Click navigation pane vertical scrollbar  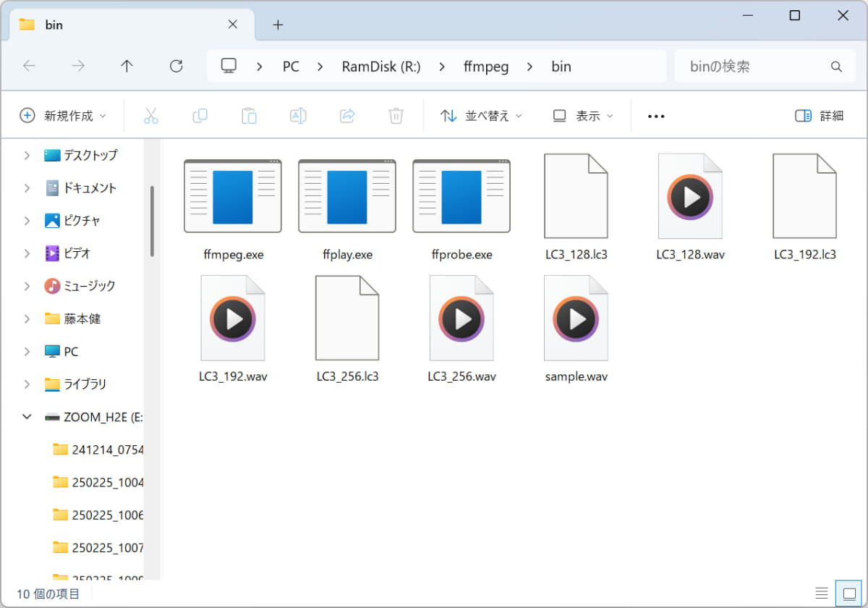[152, 221]
